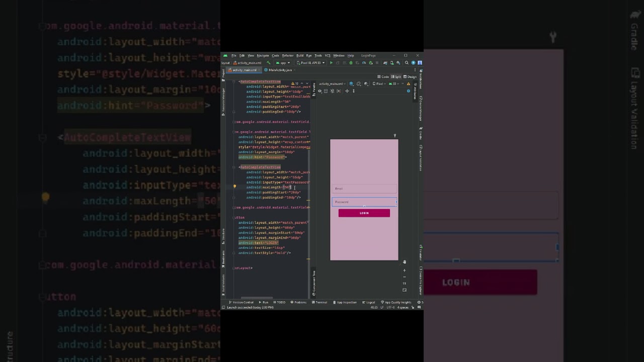This screenshot has height=362, width=644.
Task: Run the app with the green play button
Action: click(332, 63)
